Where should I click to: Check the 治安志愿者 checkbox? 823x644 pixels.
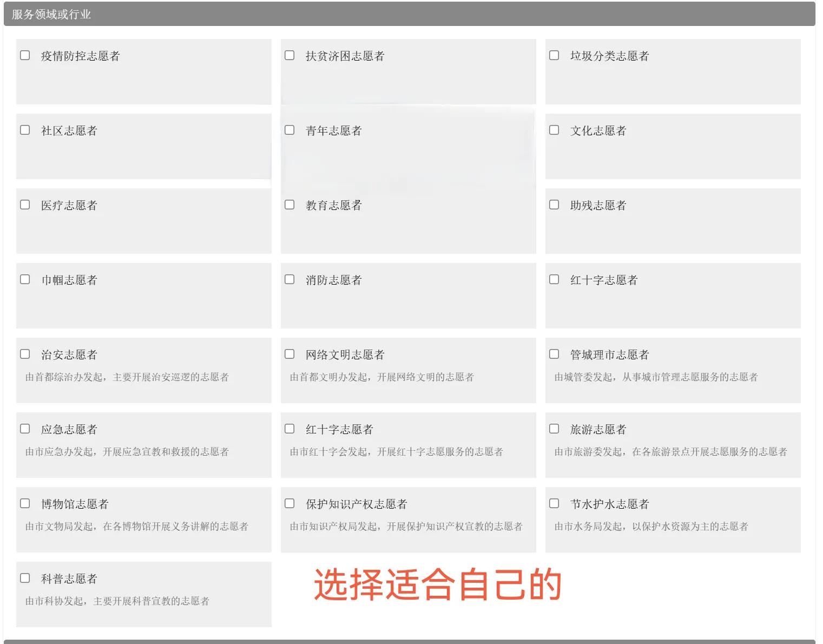(25, 354)
